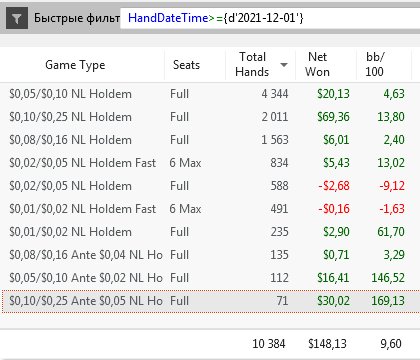Click the 61,70 bb/100 value
This screenshot has height=360, width=420.
391,232
